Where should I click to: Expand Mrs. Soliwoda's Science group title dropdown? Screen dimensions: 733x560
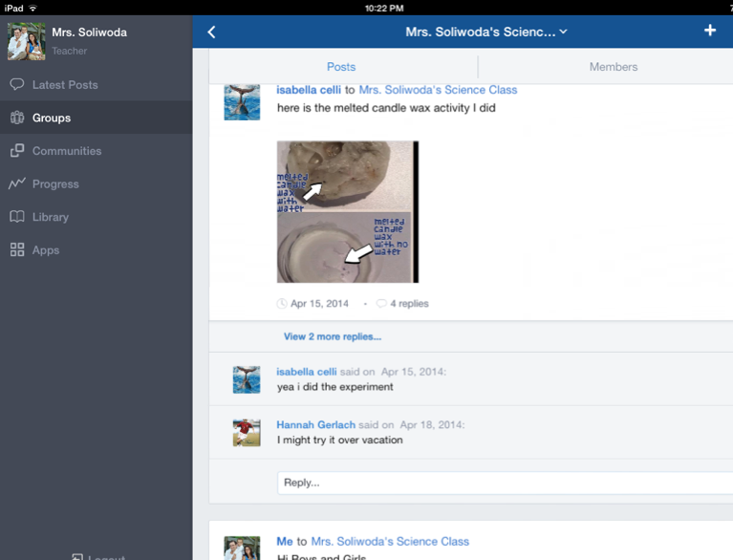485,32
